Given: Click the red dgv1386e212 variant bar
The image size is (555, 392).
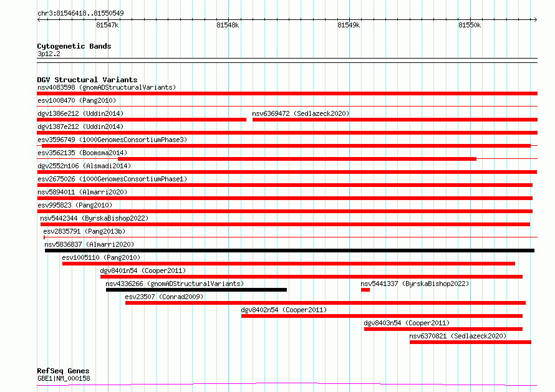Looking at the screenshot, I should (142, 120).
